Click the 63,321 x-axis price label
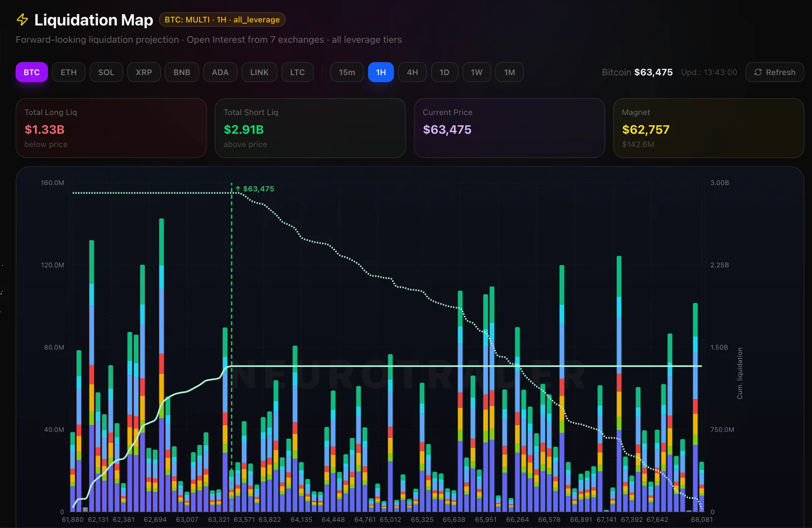The width and height of the screenshot is (812, 528). [219, 519]
